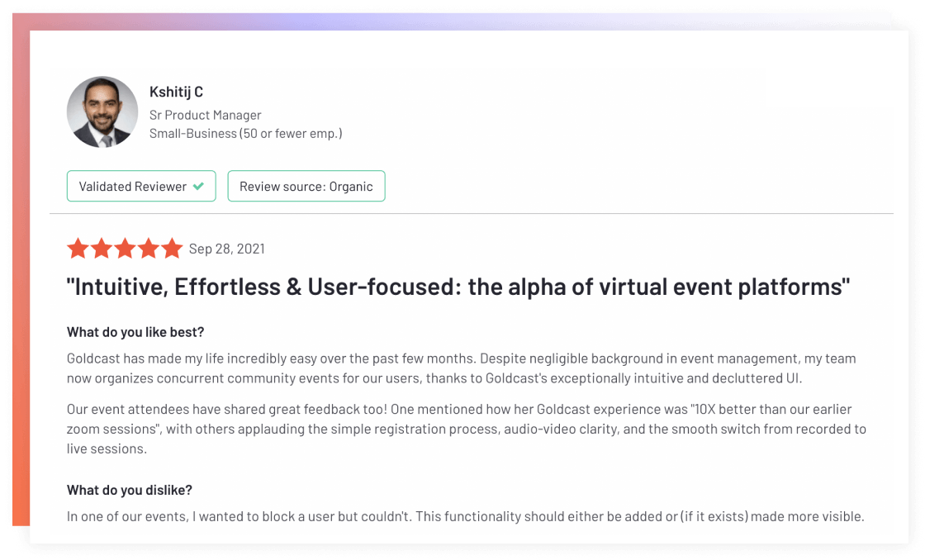
Task: Click the paragraph starting "Our event attendees"
Action: 466,429
